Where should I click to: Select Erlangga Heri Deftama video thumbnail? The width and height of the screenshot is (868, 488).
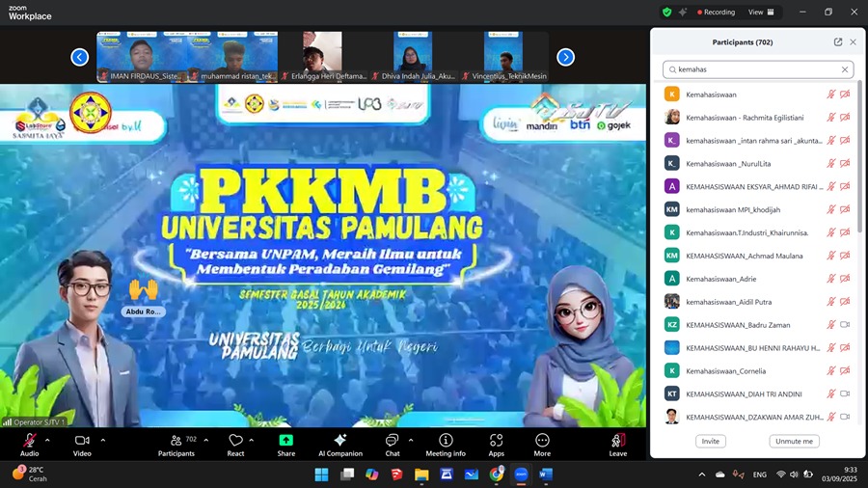coord(323,57)
